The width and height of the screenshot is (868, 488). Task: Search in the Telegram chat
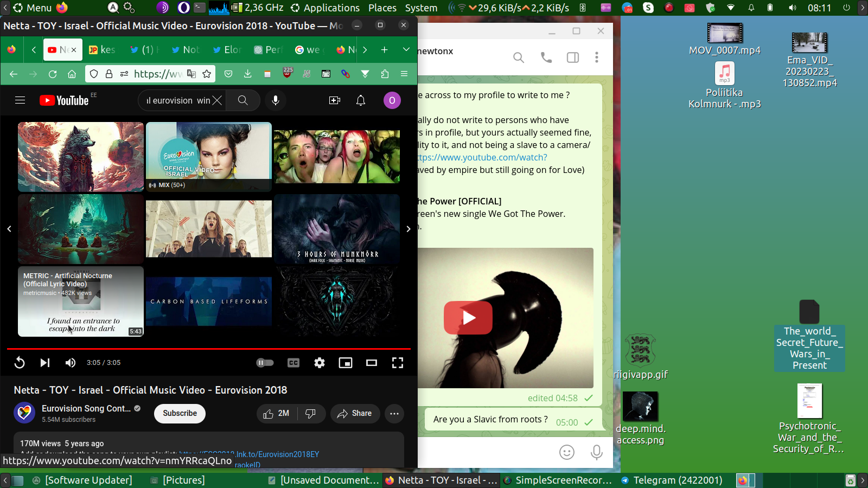click(519, 57)
